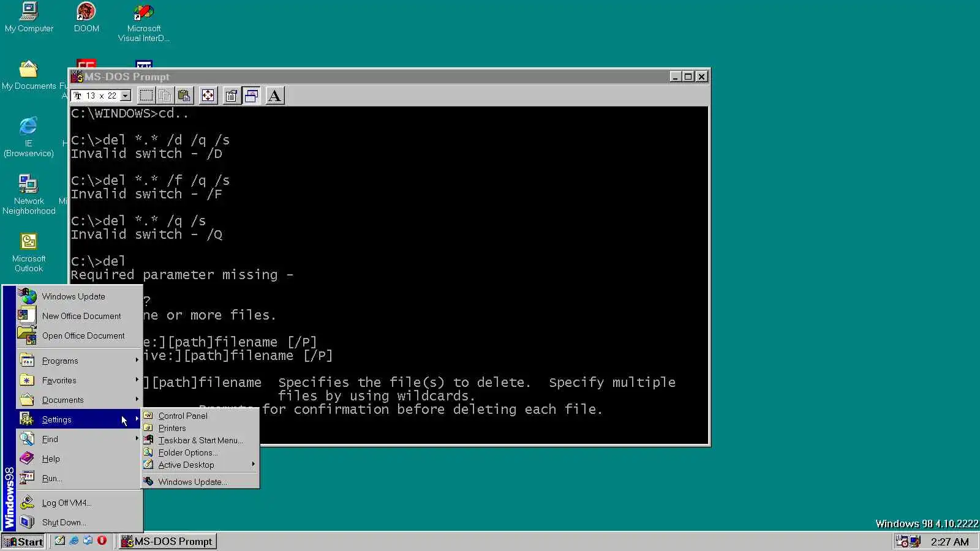Click inside the MS-DOS console output area
980x551 pixels.
(x=389, y=275)
